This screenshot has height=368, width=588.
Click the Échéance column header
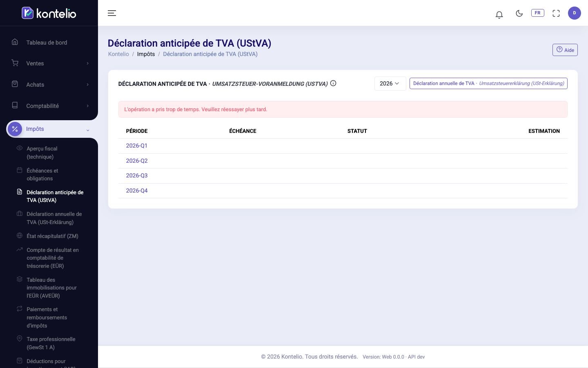tap(243, 131)
